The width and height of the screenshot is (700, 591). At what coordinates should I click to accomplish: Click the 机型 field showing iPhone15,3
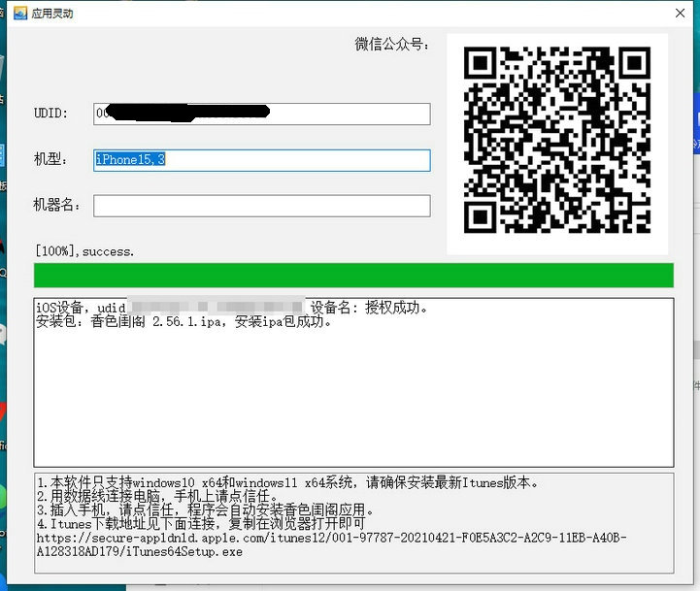[261, 160]
